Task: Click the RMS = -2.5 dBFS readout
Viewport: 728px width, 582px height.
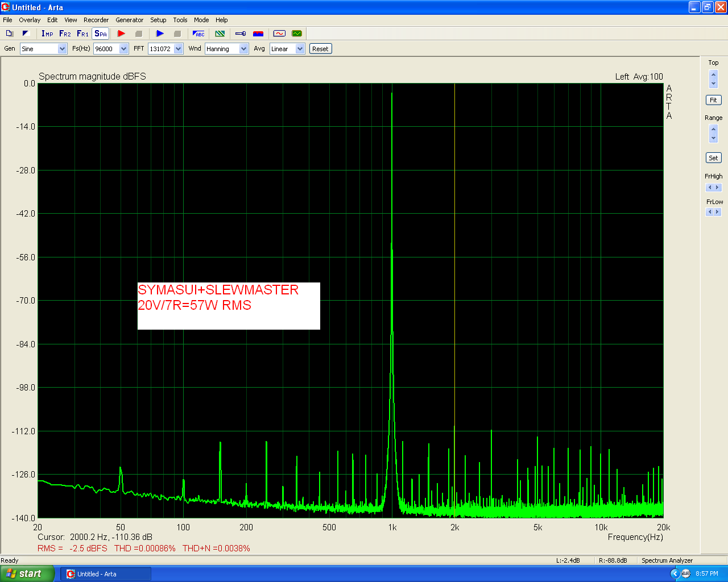Action: 72,548
